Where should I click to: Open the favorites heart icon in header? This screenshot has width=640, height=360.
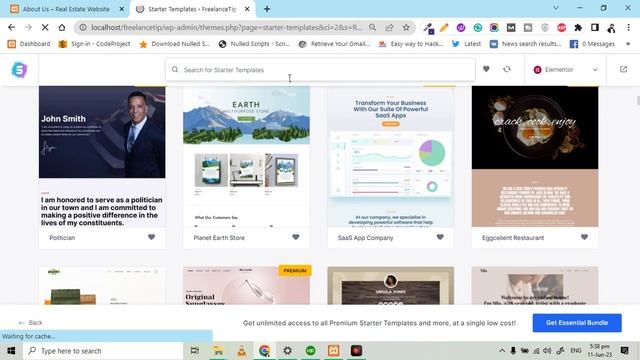[486, 69]
